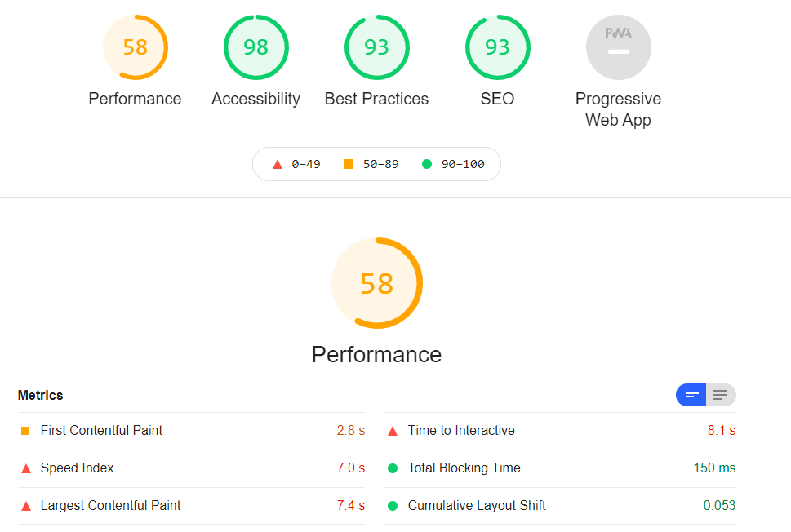Switch metrics to compact view toggle
The height and width of the screenshot is (532, 791).
coord(691,395)
